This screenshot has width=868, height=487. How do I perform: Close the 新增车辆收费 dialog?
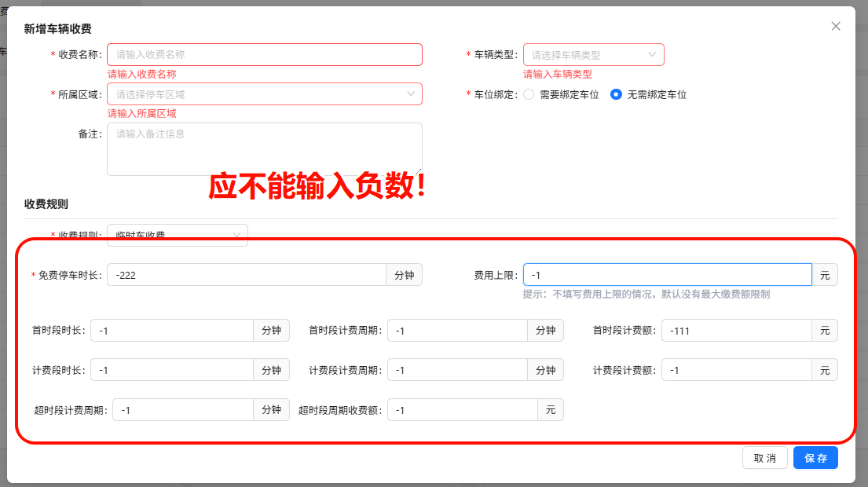(835, 25)
